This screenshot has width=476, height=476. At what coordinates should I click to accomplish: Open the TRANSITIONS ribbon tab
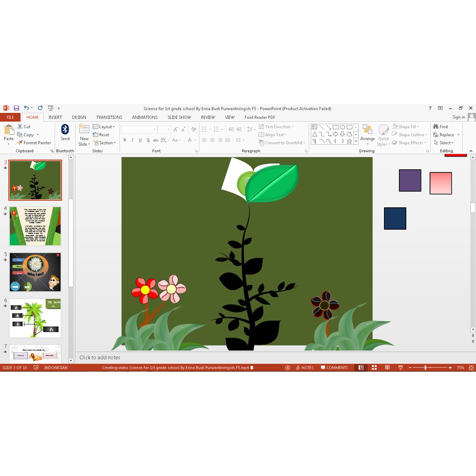pyautogui.click(x=109, y=117)
